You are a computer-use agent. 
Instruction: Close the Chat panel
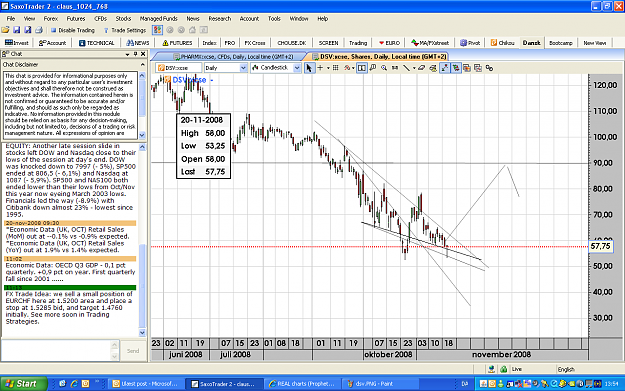[143, 54]
